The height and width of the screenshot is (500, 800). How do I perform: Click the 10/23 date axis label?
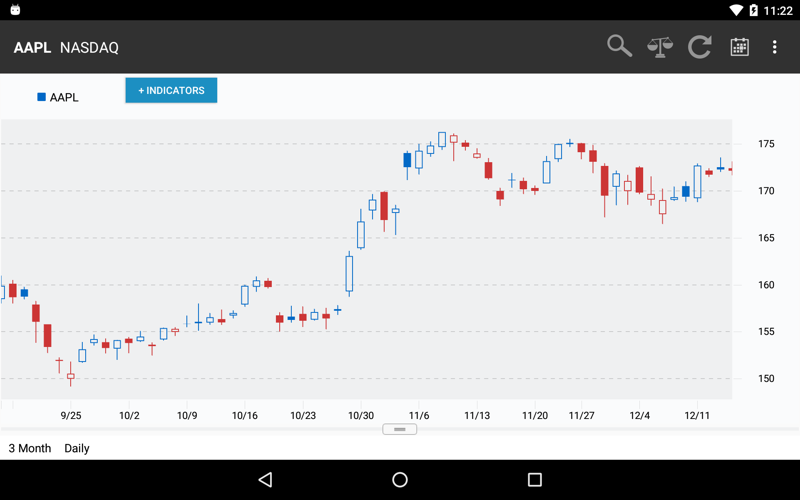point(303,415)
